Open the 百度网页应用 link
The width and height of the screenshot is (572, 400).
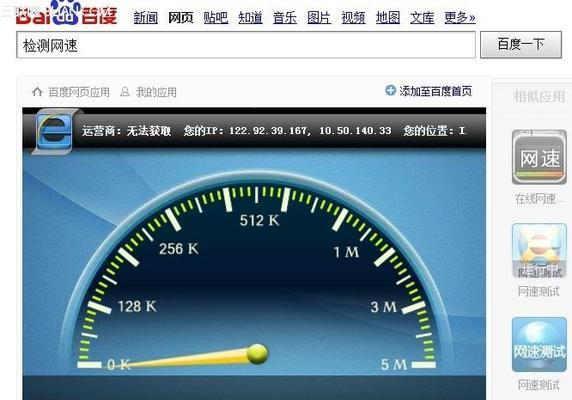tap(79, 92)
